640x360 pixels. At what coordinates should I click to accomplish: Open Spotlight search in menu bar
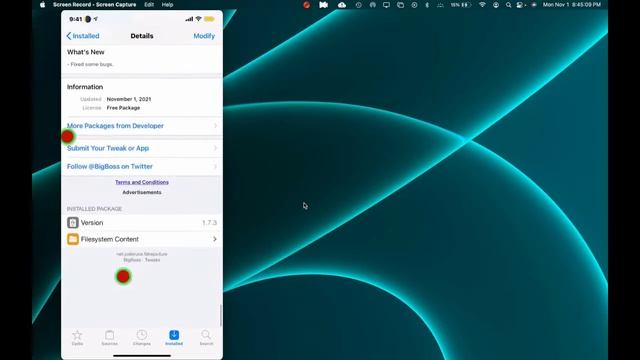point(508,5)
